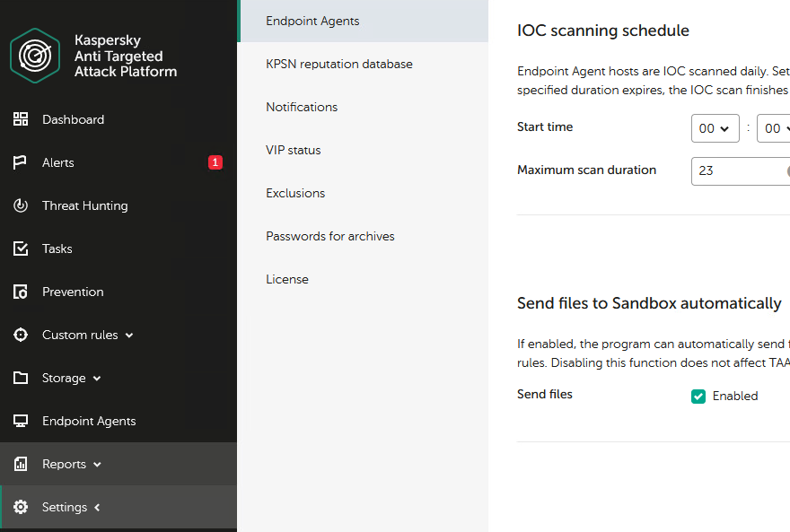Click the Kaspersky radar logo icon
Viewport: 790px width, 532px height.
35,56
